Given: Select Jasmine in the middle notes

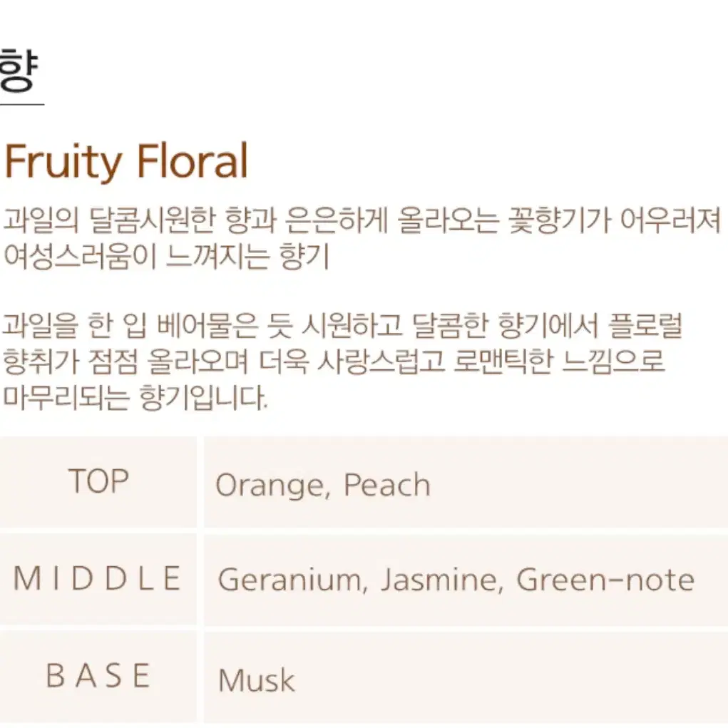Looking at the screenshot, I should (x=441, y=580).
